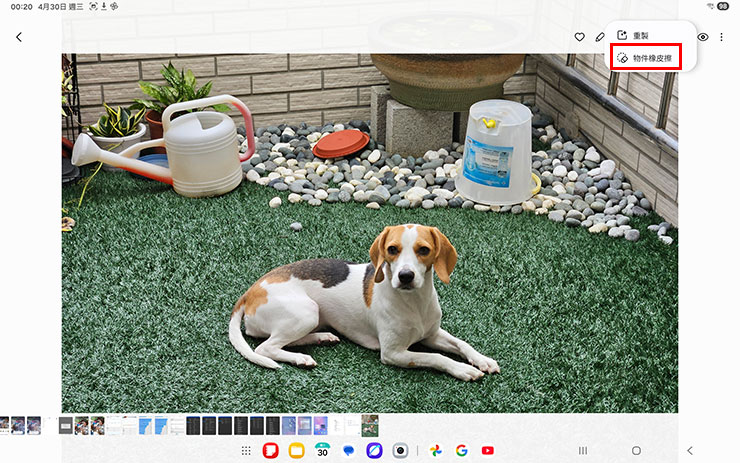Open the yellow app in the taskbar
740x463 pixels.
tap(297, 451)
